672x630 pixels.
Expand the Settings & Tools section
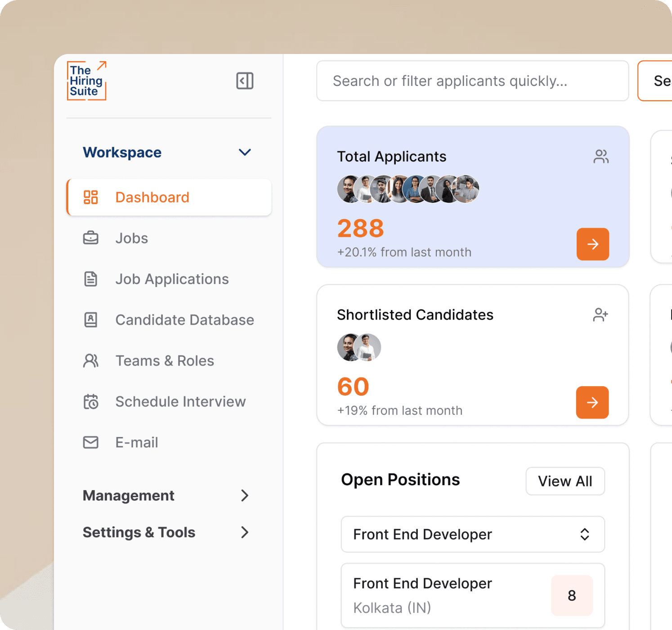pos(245,532)
